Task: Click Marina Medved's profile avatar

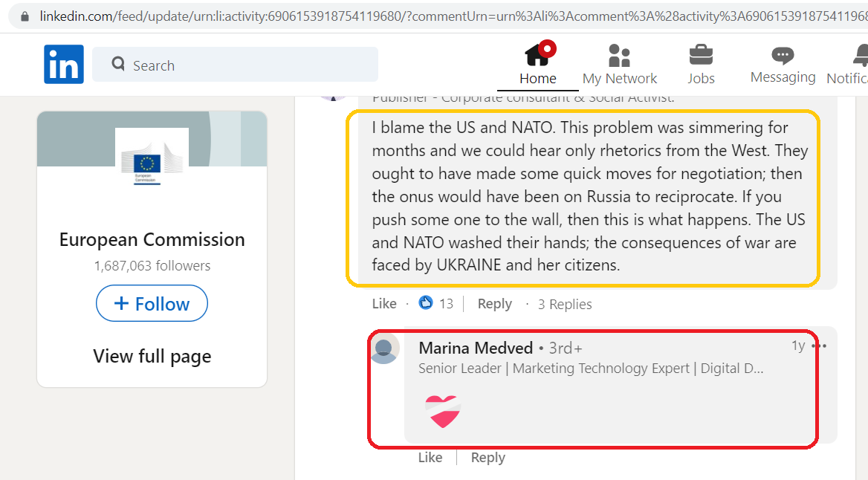Action: click(384, 348)
